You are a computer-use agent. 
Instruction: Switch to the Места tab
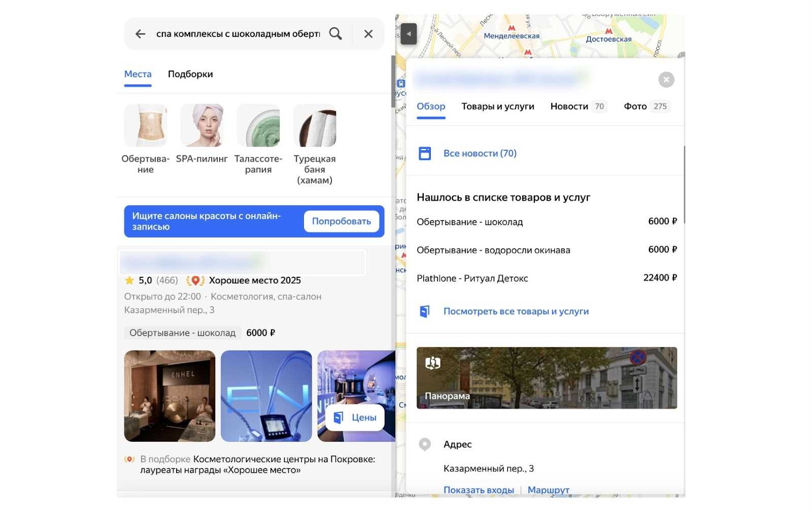click(138, 74)
